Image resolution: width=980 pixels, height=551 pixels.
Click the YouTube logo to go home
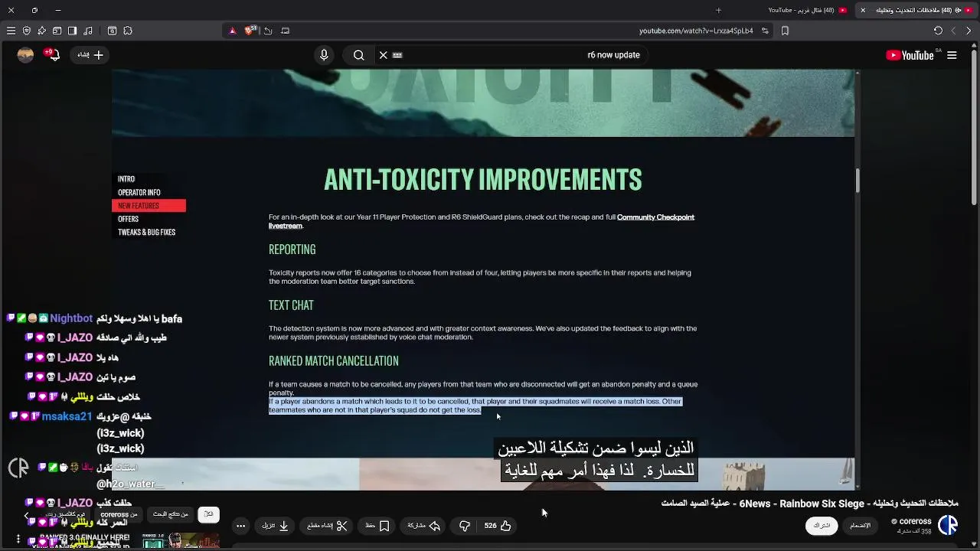click(910, 55)
